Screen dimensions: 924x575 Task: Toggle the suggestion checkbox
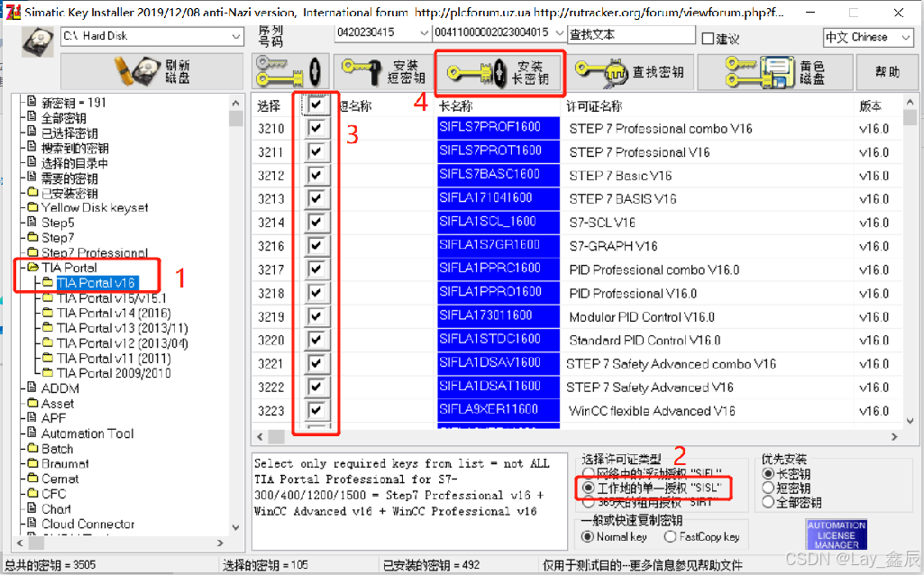[x=708, y=39]
